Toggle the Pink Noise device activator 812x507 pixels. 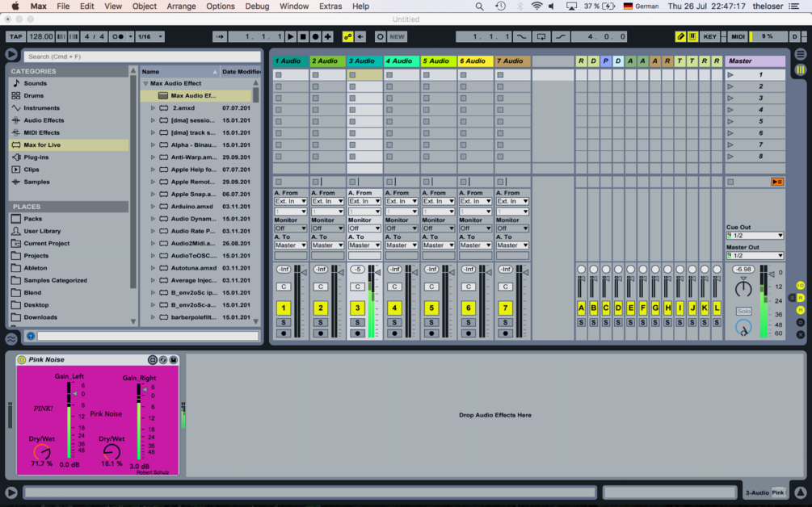(x=22, y=359)
